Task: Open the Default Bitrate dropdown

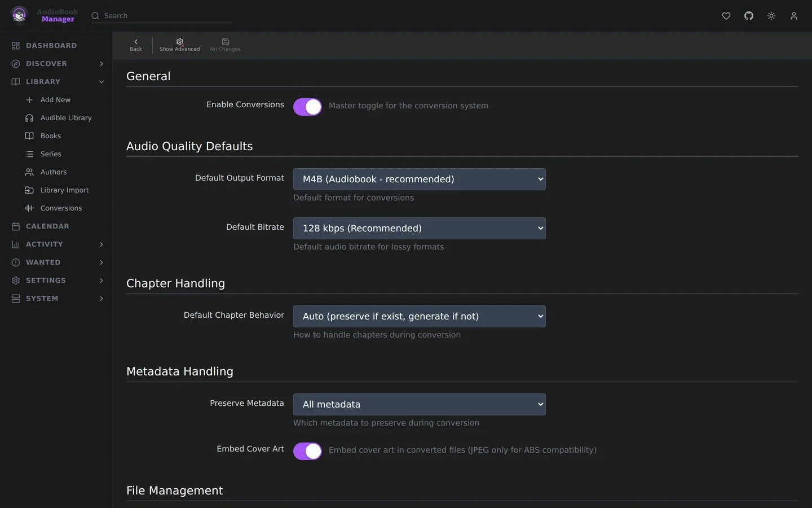Action: tap(420, 229)
